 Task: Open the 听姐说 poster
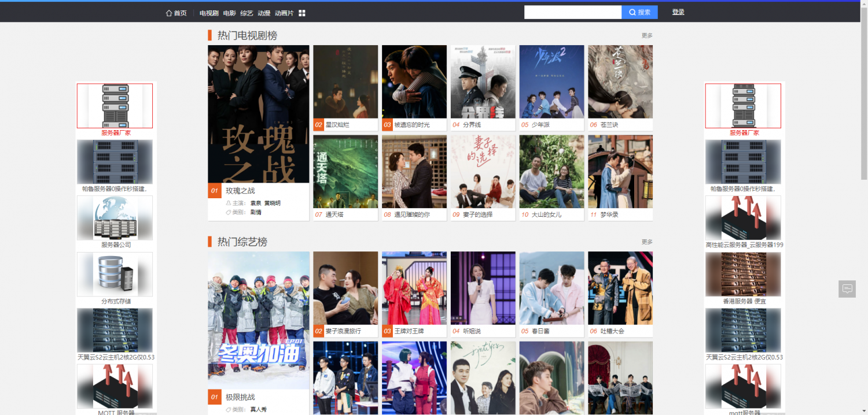483,288
